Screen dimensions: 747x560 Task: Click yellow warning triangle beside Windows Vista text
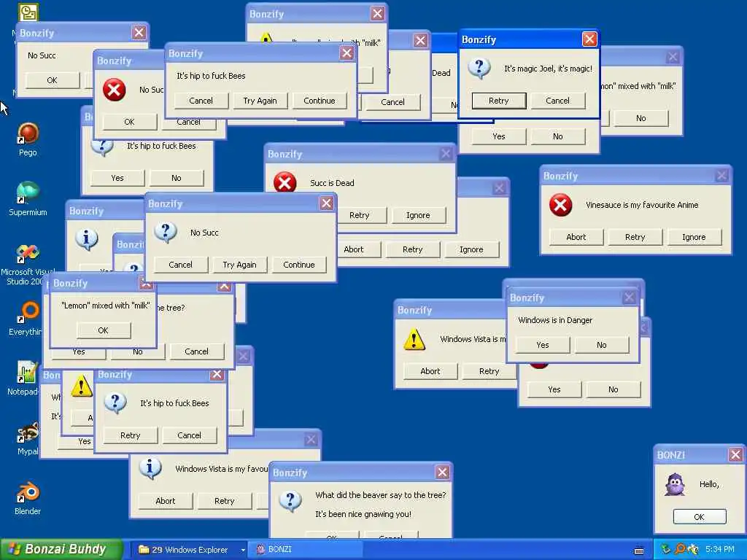414,339
